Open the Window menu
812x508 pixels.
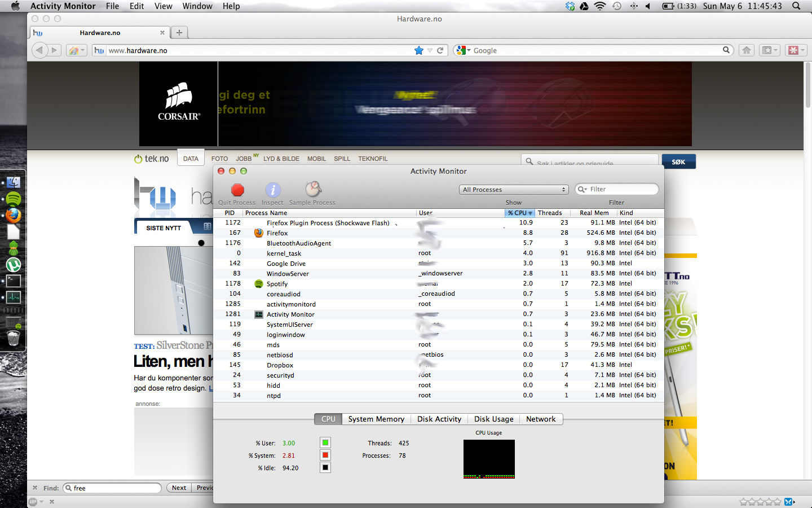pos(197,6)
